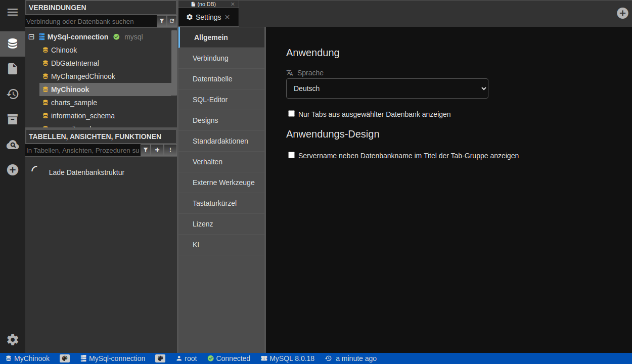The image size is (632, 364).
Task: Collapse the MySql-connection tree node
Action: pyautogui.click(x=31, y=37)
